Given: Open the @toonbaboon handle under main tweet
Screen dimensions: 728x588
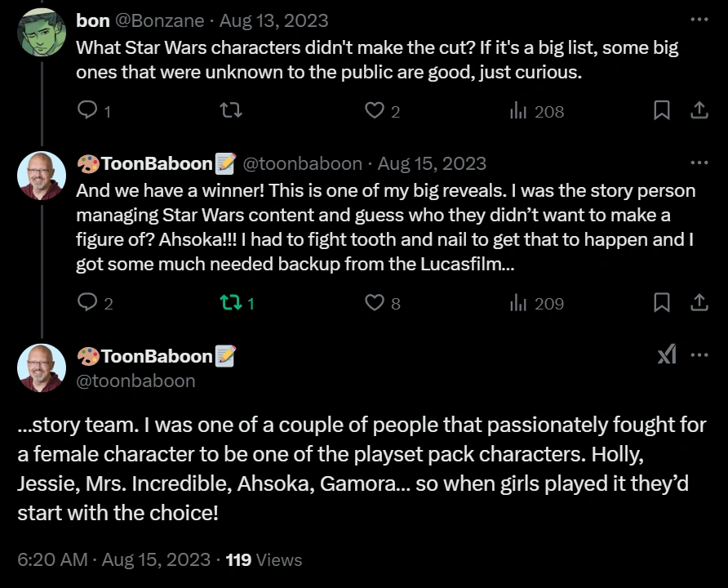Looking at the screenshot, I should (135, 381).
